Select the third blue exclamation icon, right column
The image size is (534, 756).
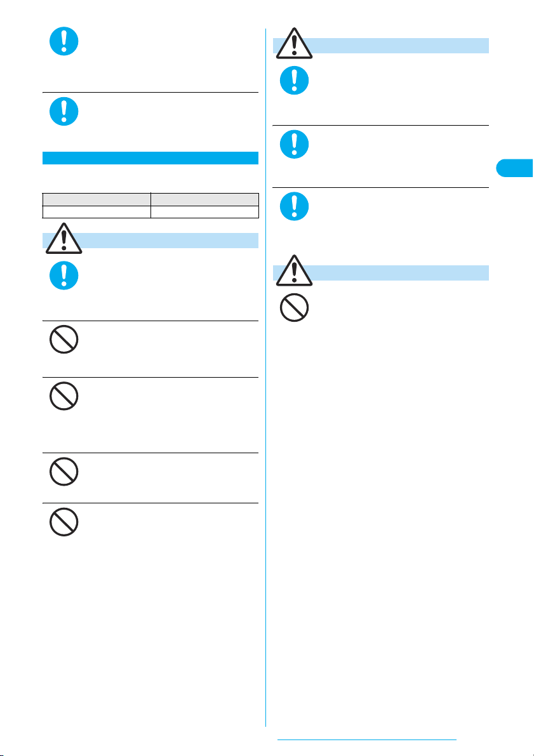click(294, 206)
